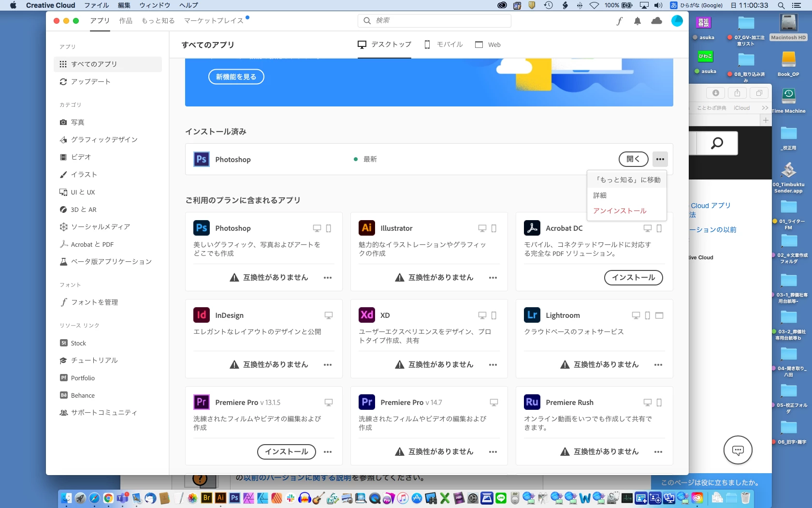Open more options on InDesign card
This screenshot has width=812, height=508.
coord(328,365)
